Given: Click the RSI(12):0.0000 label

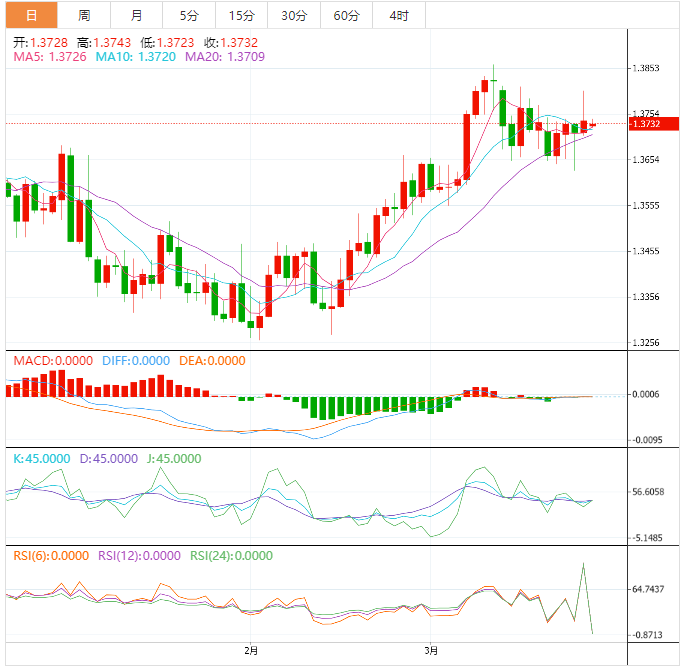Looking at the screenshot, I should (139, 556).
